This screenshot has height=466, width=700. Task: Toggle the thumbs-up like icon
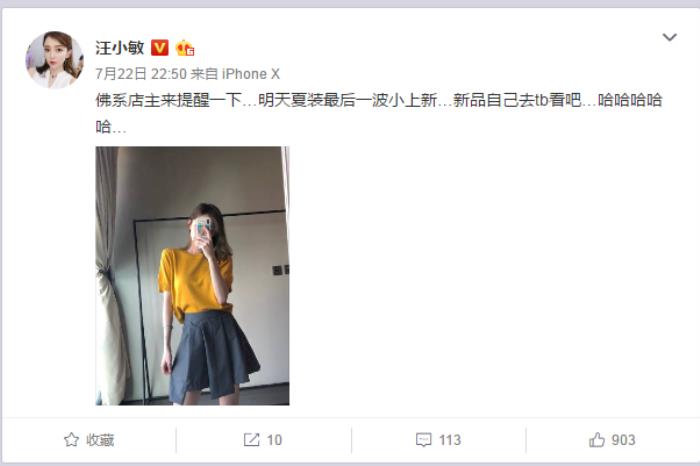(597, 440)
